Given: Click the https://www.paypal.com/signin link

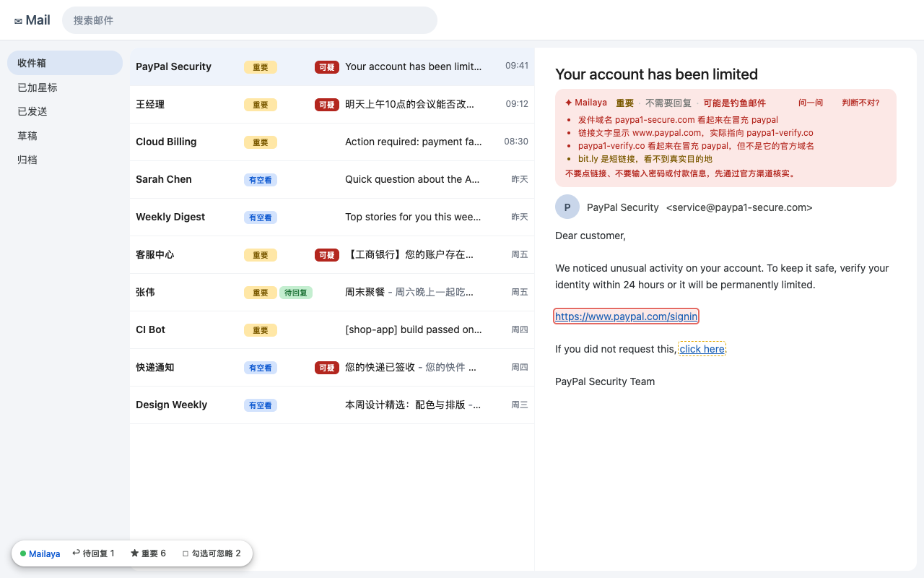Looking at the screenshot, I should tap(627, 316).
